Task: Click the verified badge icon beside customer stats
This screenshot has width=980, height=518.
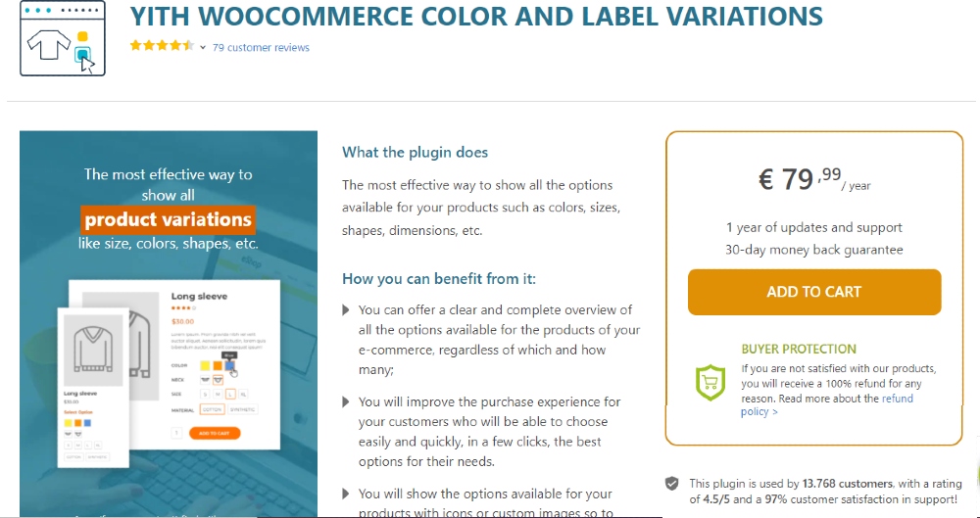Action: pos(672,484)
